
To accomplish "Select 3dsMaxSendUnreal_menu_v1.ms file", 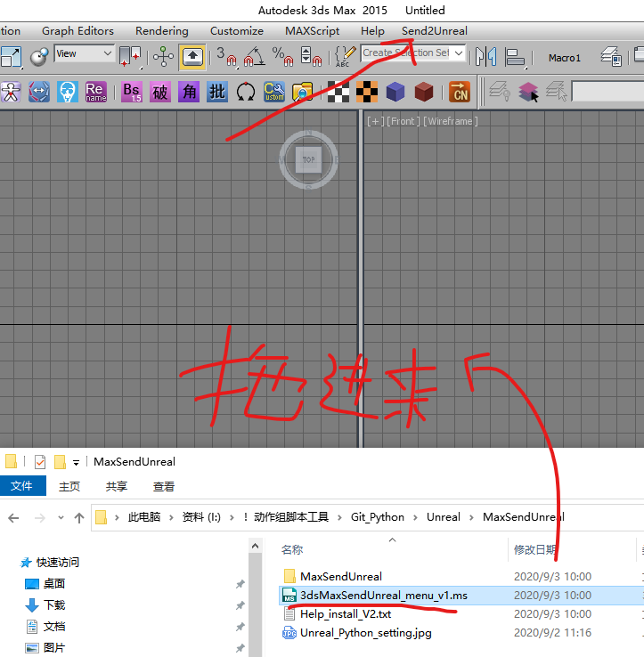I will (x=384, y=596).
